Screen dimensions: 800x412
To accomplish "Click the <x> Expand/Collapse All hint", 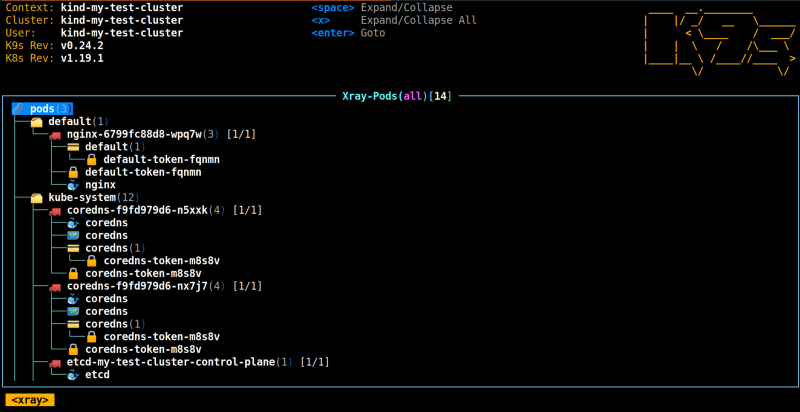I will tap(394, 20).
